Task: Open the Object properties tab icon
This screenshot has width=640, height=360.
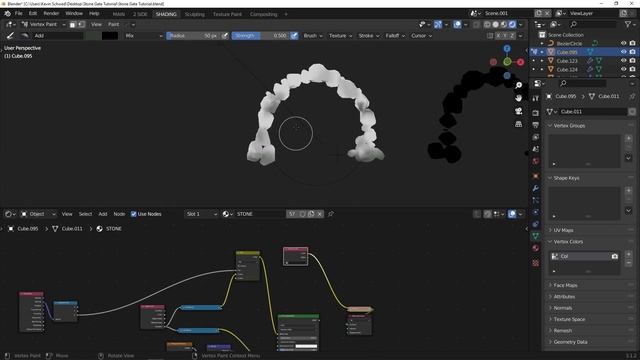Action: click(536, 176)
